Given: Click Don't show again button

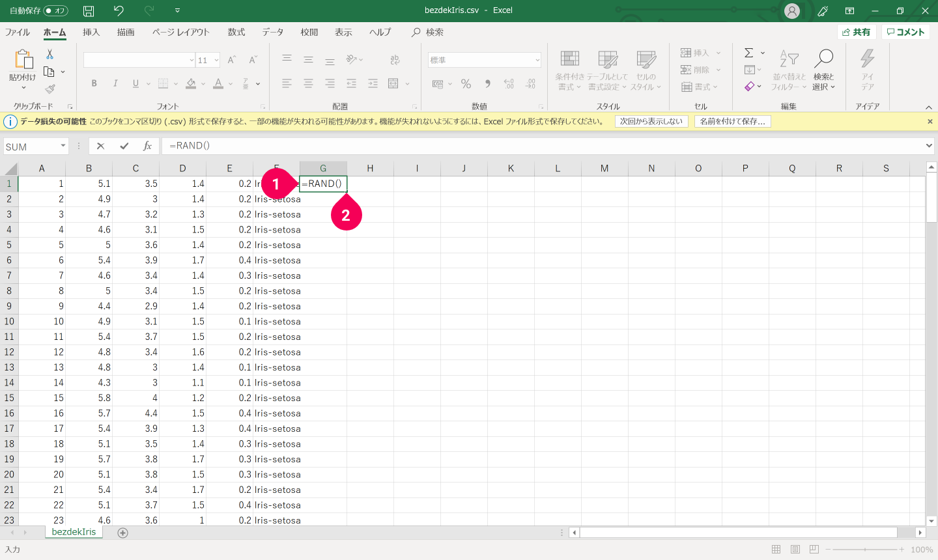Looking at the screenshot, I should pyautogui.click(x=651, y=122).
